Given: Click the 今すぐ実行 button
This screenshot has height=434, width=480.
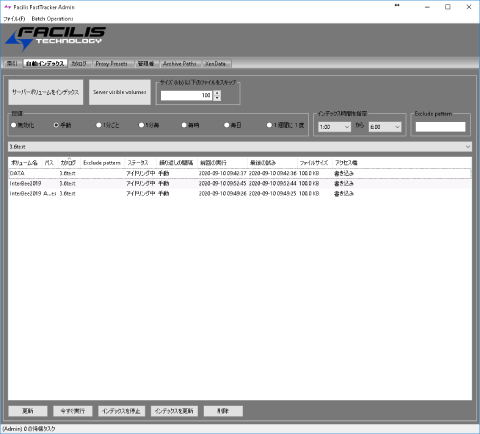Looking at the screenshot, I should coord(73,411).
